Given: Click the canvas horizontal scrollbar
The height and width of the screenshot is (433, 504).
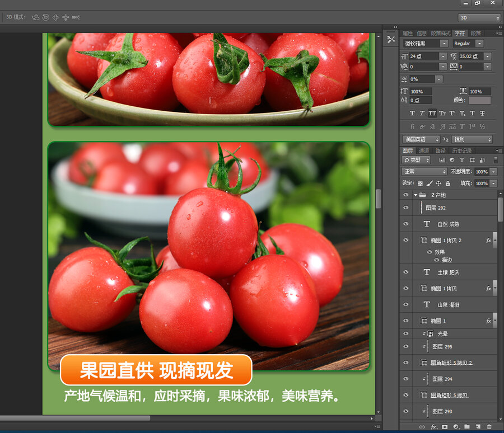Looking at the screenshot, I should pos(75,418).
